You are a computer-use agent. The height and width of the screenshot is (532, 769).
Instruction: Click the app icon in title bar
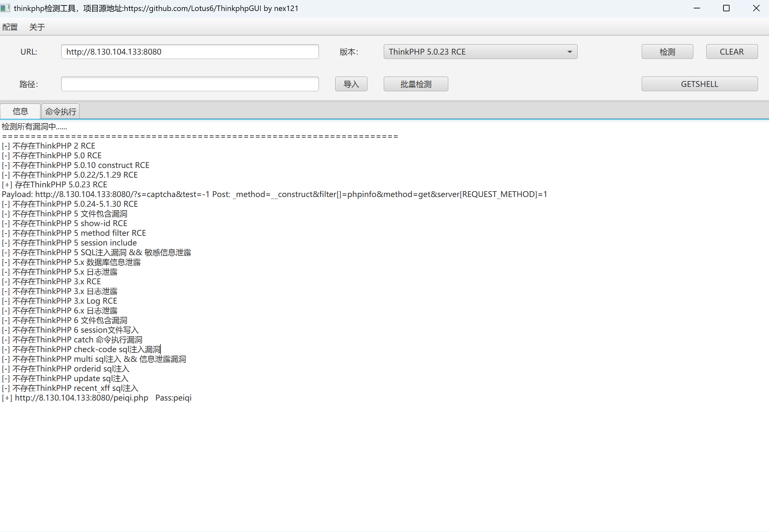pos(5,8)
